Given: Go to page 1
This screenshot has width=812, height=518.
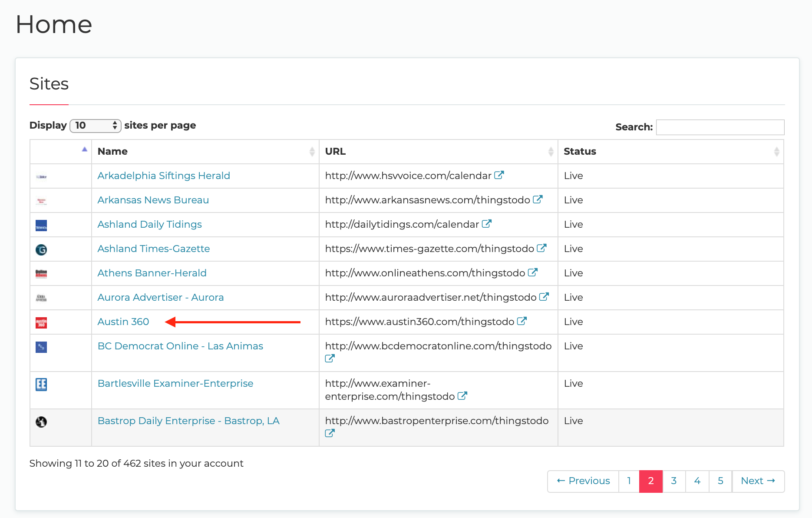Looking at the screenshot, I should pos(629,481).
